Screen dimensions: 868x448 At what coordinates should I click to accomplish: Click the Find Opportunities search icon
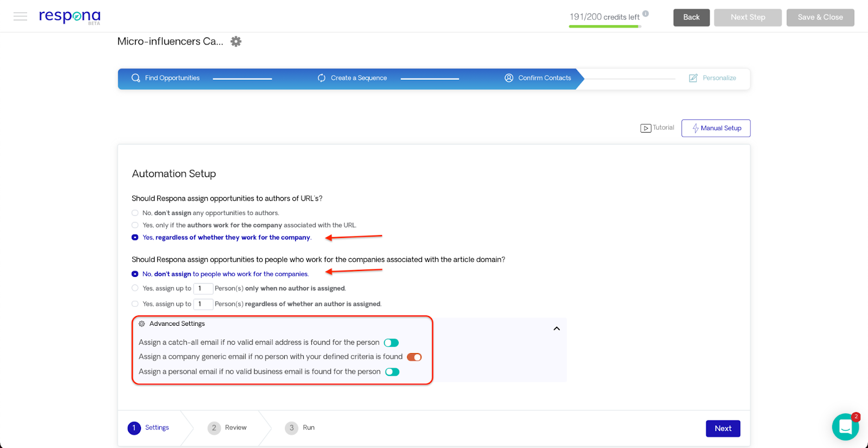click(x=136, y=78)
